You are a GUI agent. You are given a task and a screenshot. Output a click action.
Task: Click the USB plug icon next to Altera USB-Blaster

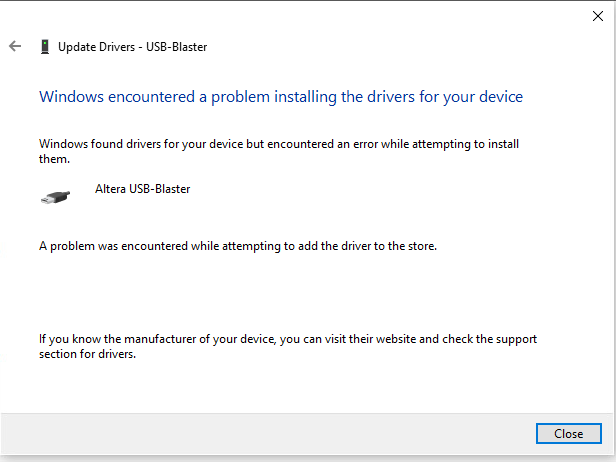(x=55, y=196)
